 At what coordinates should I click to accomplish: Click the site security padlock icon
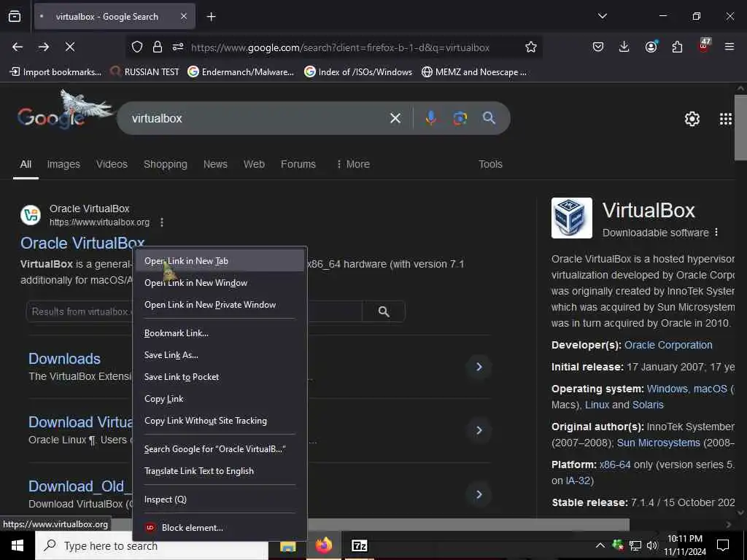[x=158, y=47]
